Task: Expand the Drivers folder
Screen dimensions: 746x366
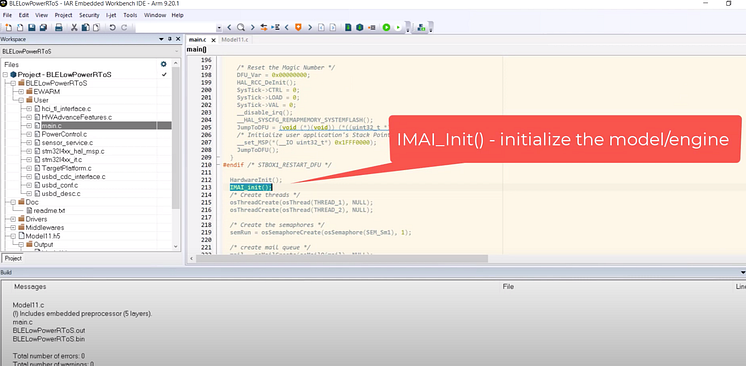Action: [13, 219]
